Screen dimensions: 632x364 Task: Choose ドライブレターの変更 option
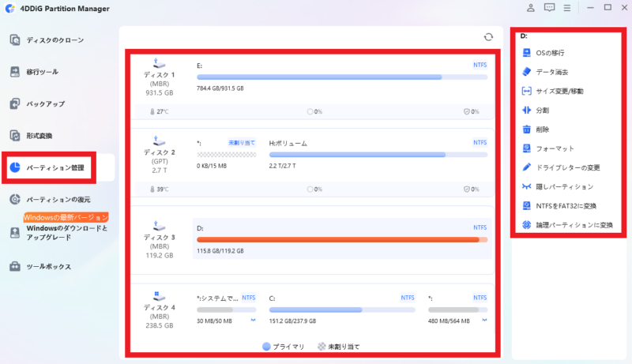point(569,167)
